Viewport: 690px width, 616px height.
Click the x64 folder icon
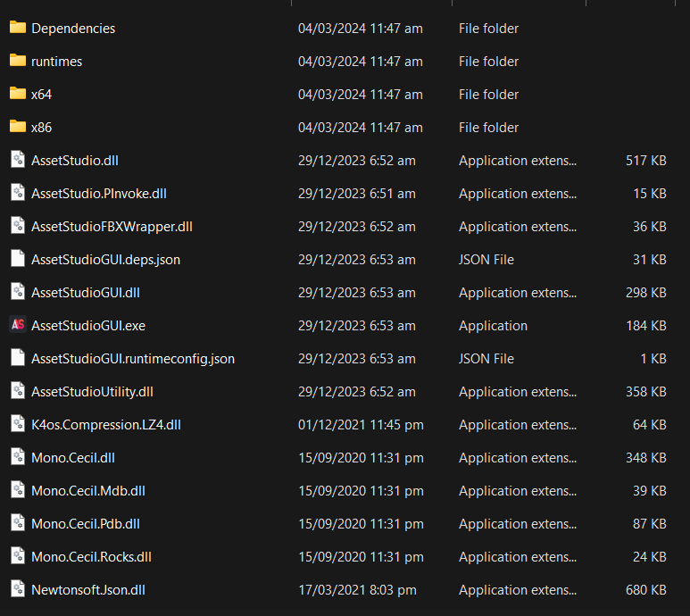pyautogui.click(x=18, y=93)
